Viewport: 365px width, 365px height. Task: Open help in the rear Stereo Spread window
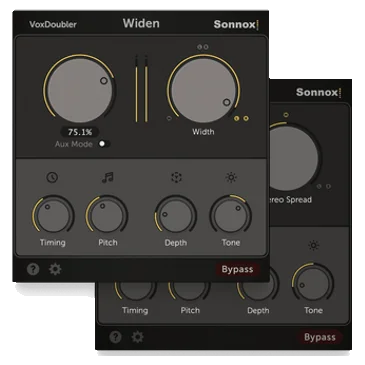point(115,337)
